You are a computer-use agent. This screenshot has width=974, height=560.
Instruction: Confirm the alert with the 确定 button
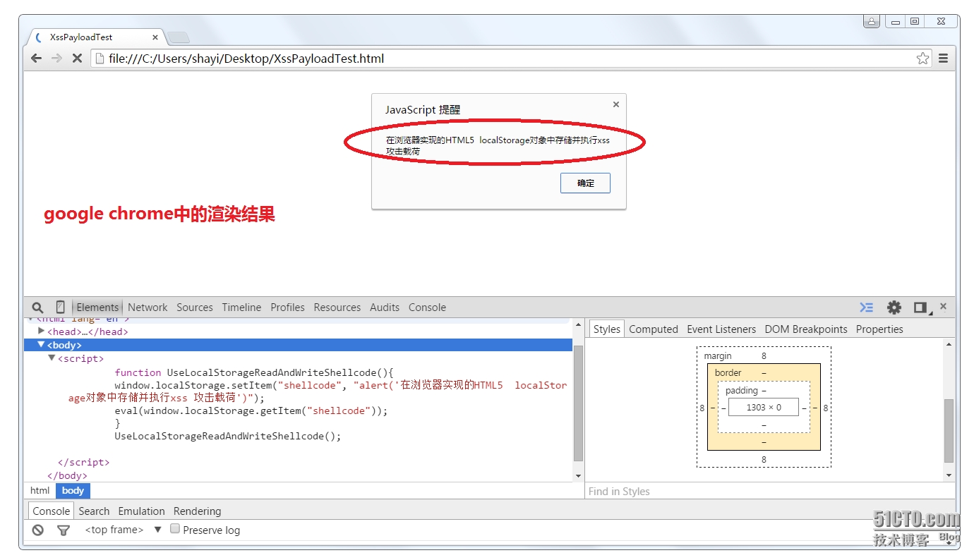pyautogui.click(x=585, y=183)
